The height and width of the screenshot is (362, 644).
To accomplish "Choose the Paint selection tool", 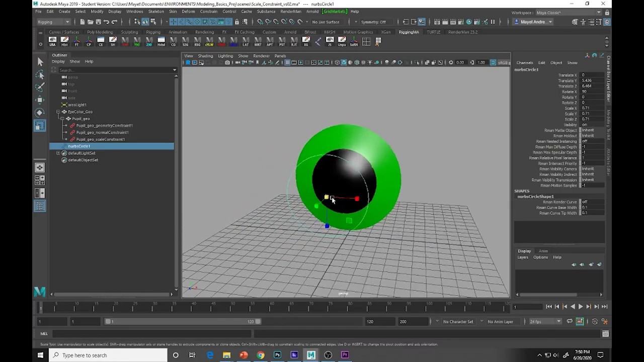I will pos(40,87).
